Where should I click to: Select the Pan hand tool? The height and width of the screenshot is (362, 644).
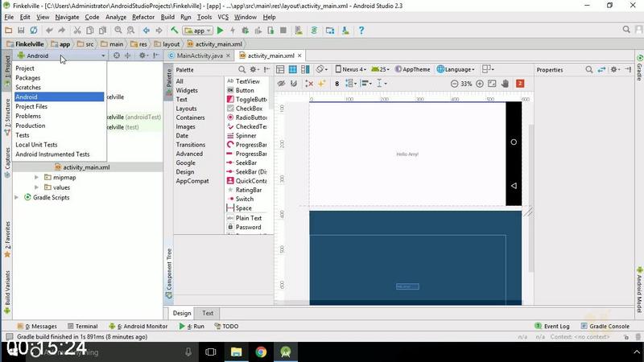coord(505,84)
